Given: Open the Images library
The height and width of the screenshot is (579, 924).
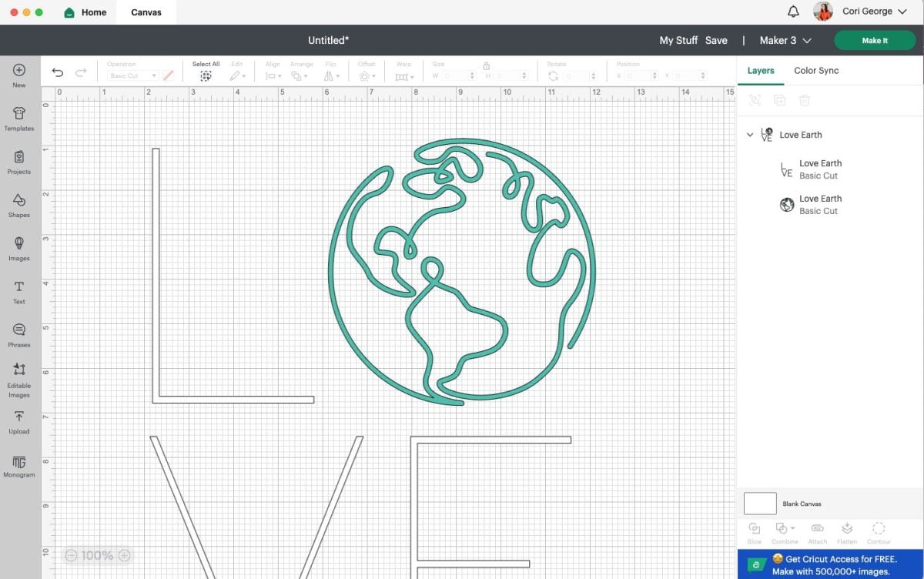Looking at the screenshot, I should 19,248.
